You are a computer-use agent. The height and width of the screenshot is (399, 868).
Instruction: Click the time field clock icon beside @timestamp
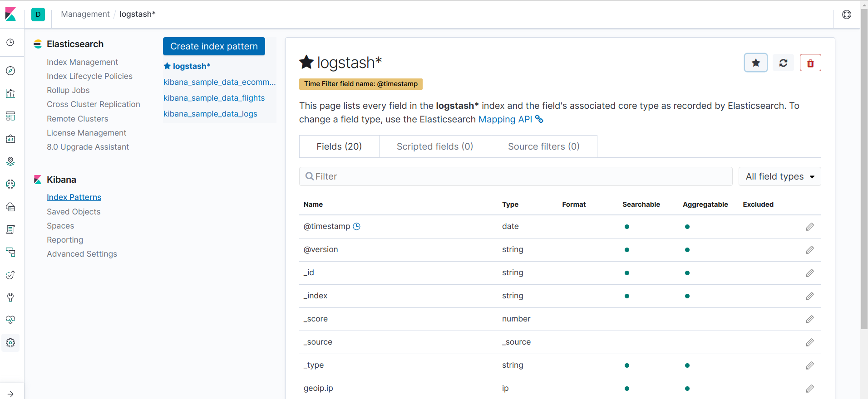[357, 226]
